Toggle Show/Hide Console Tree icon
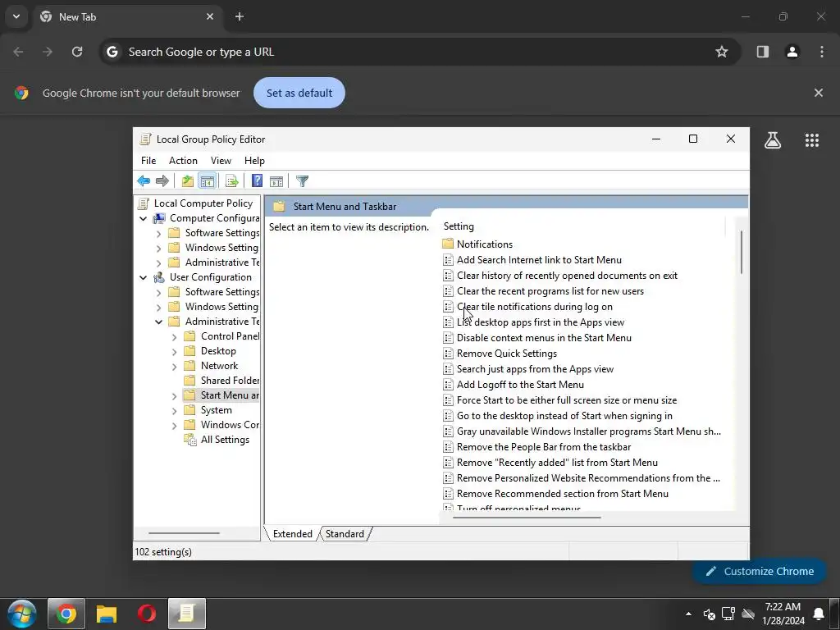 (207, 181)
